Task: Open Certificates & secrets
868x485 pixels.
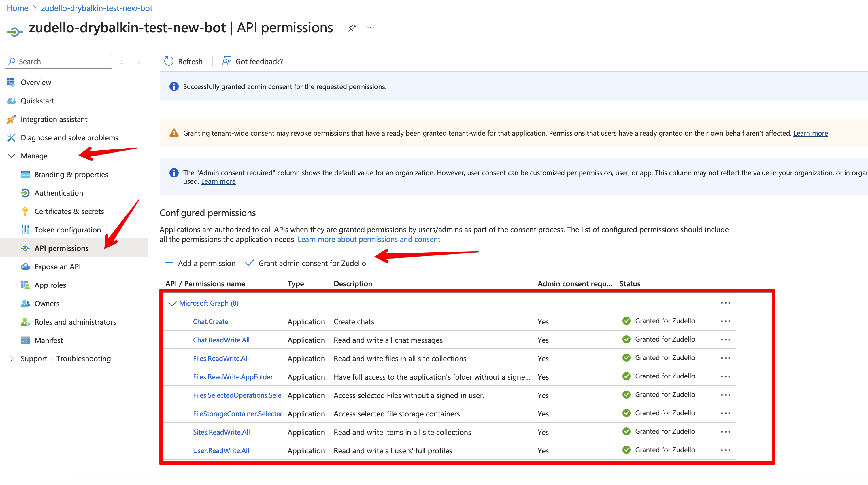Action: [x=69, y=211]
